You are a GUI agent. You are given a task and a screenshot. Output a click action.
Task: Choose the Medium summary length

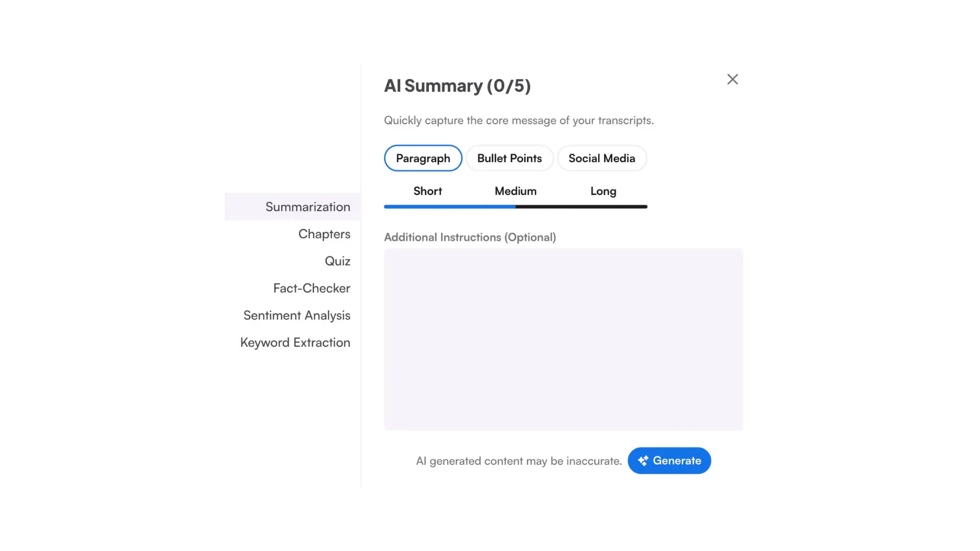pyautogui.click(x=515, y=191)
